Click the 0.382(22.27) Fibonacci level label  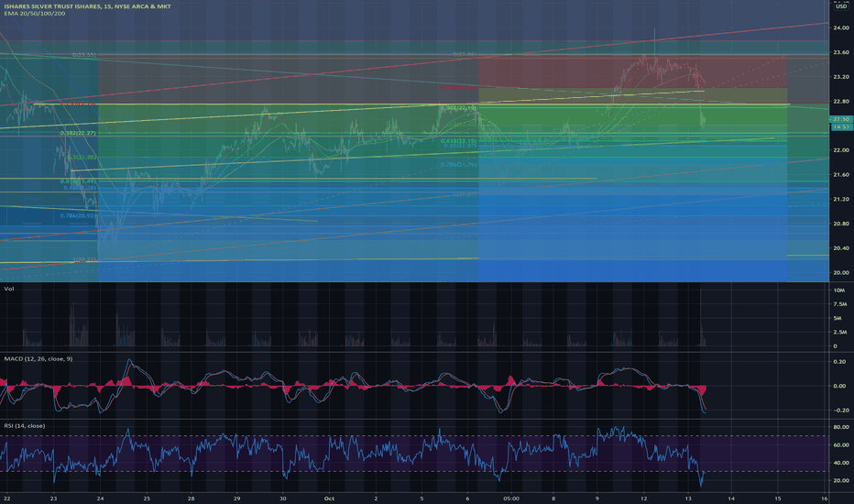click(78, 133)
